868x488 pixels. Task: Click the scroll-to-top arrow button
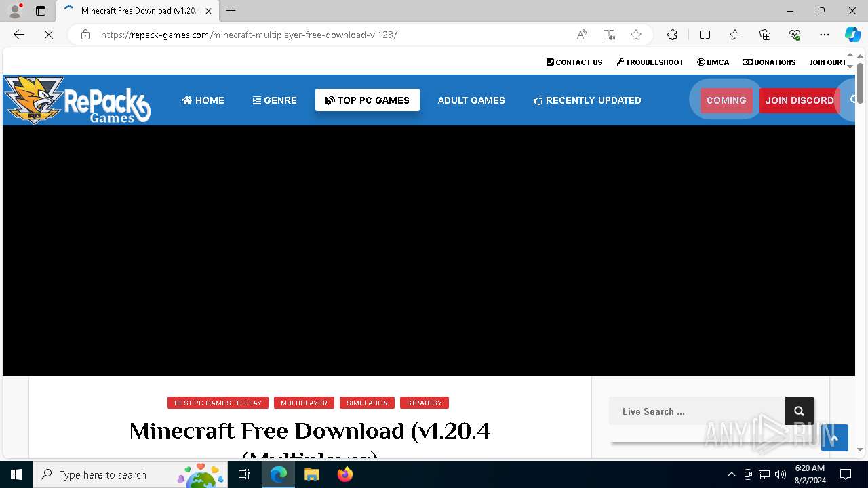(x=835, y=438)
